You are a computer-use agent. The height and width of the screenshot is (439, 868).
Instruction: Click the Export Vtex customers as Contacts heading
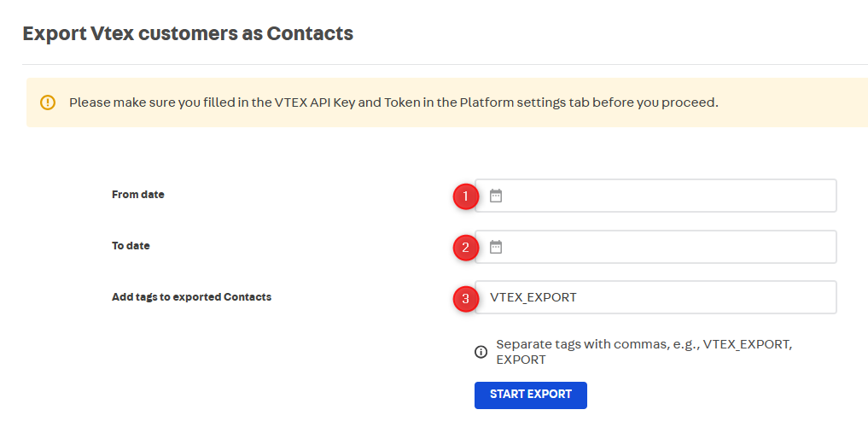click(188, 33)
